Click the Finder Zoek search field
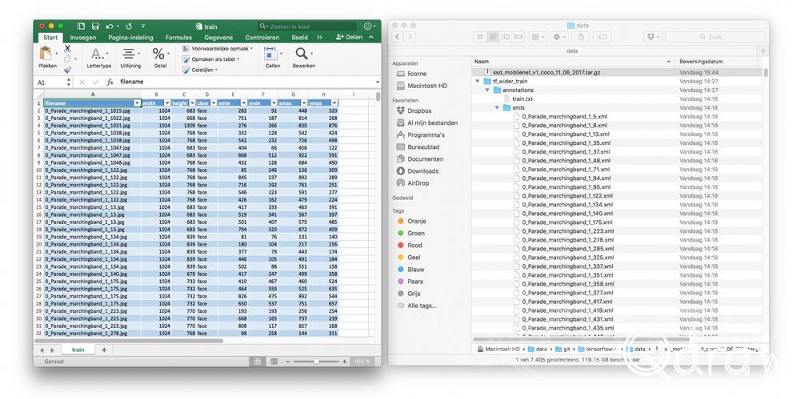 [x=715, y=37]
